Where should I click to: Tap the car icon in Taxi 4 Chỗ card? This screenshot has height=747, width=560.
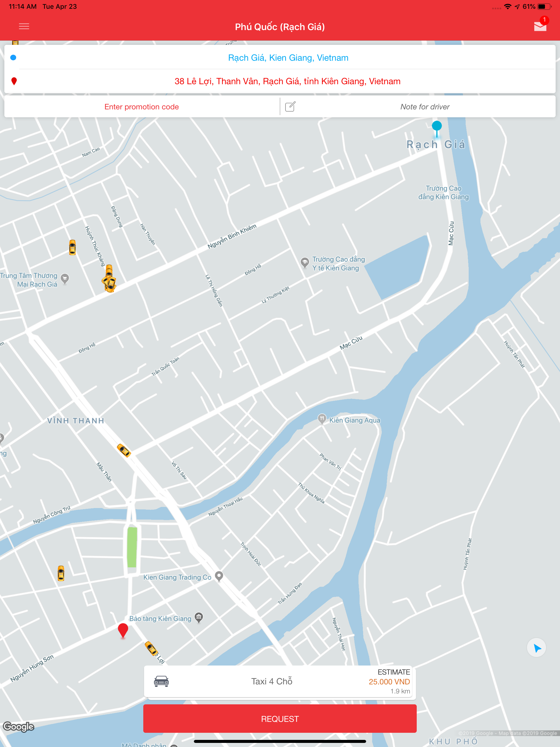pyautogui.click(x=161, y=681)
